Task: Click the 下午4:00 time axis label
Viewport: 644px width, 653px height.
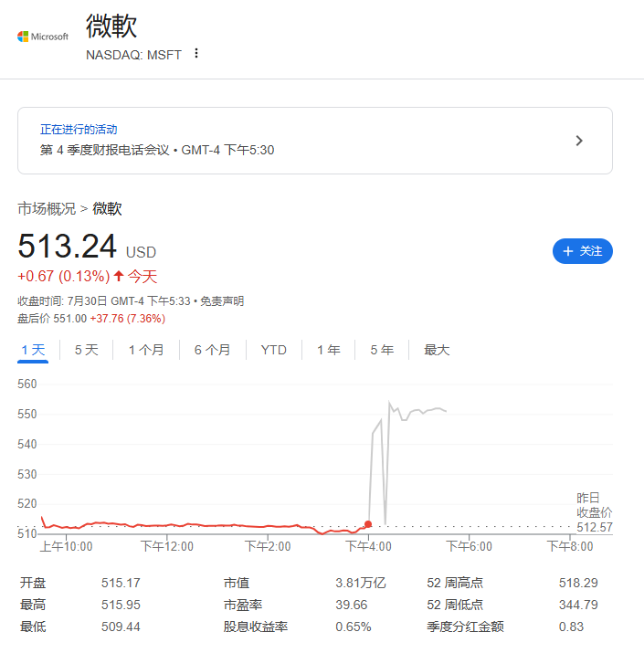Action: pyautogui.click(x=369, y=546)
